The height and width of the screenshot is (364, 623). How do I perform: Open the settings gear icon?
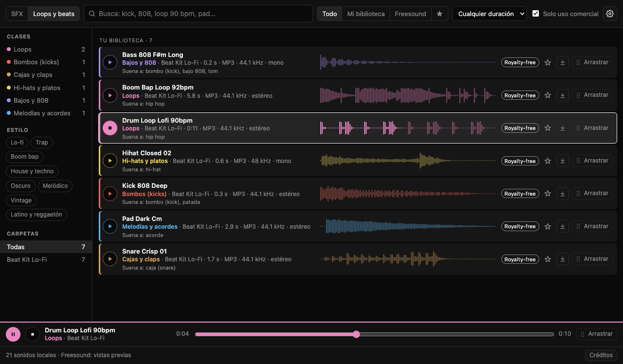610,14
